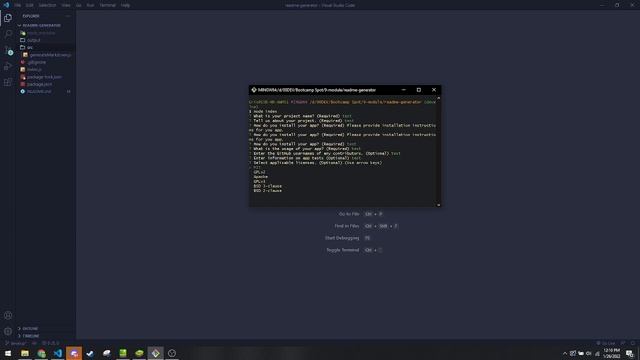Image resolution: width=640 pixels, height=360 pixels.
Task: Show hidden system tray icons
Action: tap(565, 353)
